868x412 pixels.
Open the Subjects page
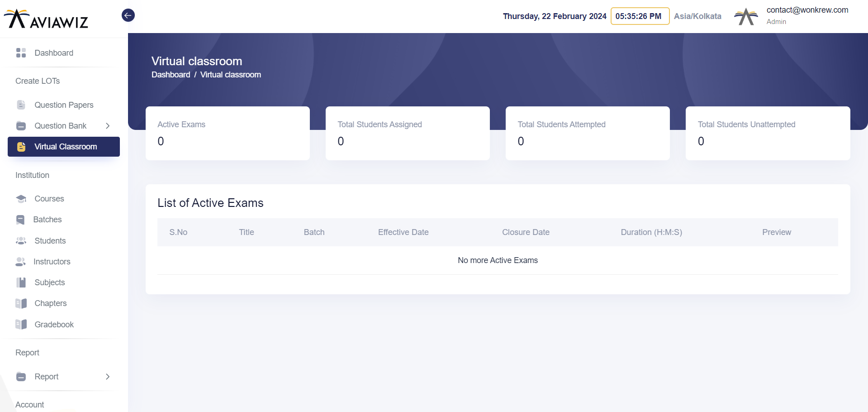coord(64,283)
